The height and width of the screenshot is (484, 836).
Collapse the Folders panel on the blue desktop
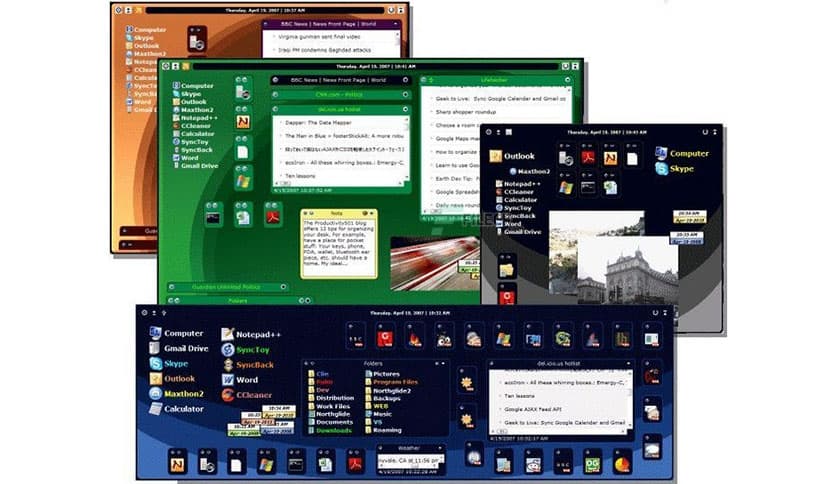pos(442,364)
